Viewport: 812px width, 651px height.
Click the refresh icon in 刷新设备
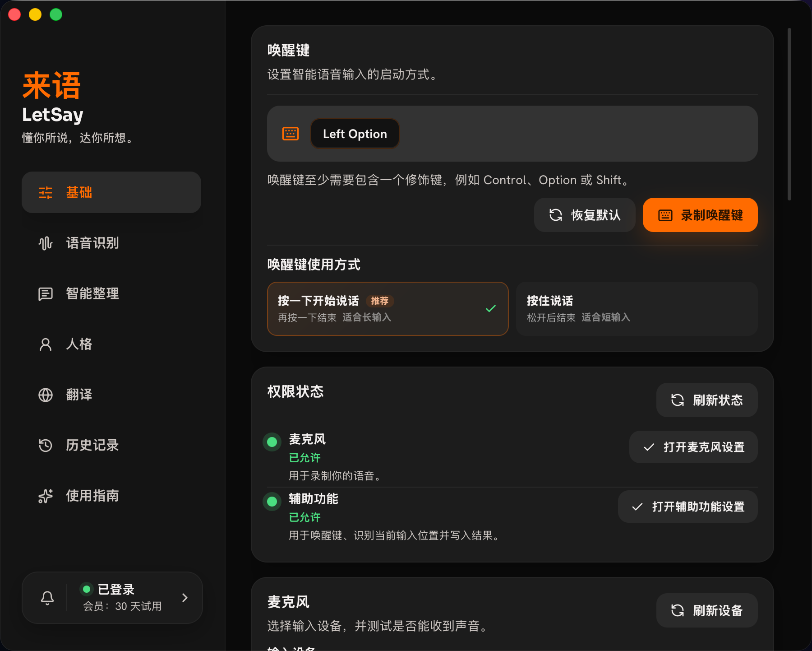[x=678, y=610]
